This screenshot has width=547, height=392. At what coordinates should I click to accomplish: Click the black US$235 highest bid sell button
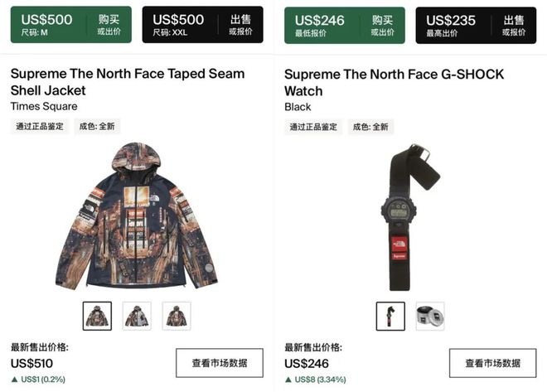coord(476,26)
